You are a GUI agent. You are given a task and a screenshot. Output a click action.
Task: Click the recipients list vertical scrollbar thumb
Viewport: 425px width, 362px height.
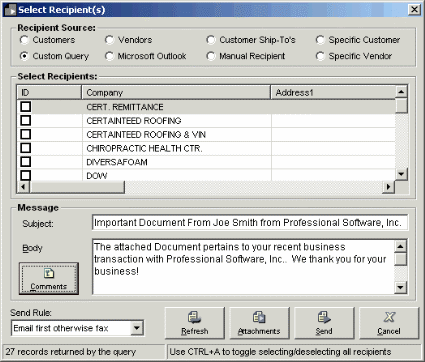pos(401,105)
